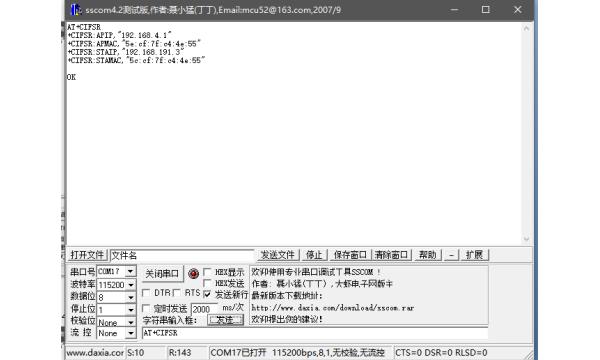Screen dimensions: 600x360
Task: Click the 保存窗口 save window button
Action: 351,255
